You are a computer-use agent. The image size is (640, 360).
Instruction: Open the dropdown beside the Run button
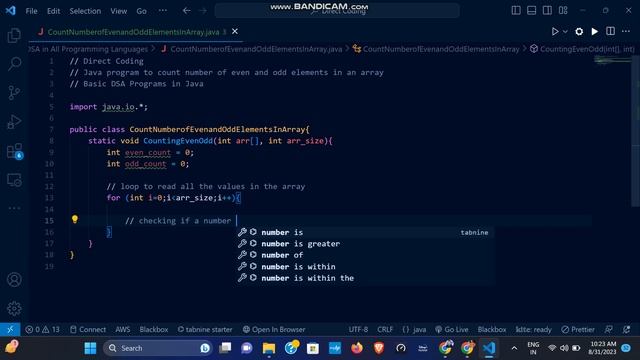click(x=565, y=31)
